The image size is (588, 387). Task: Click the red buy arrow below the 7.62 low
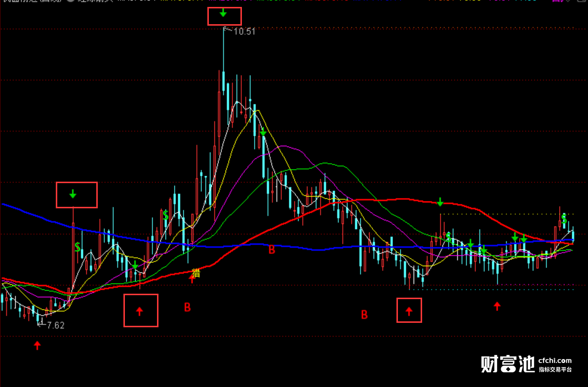click(37, 345)
